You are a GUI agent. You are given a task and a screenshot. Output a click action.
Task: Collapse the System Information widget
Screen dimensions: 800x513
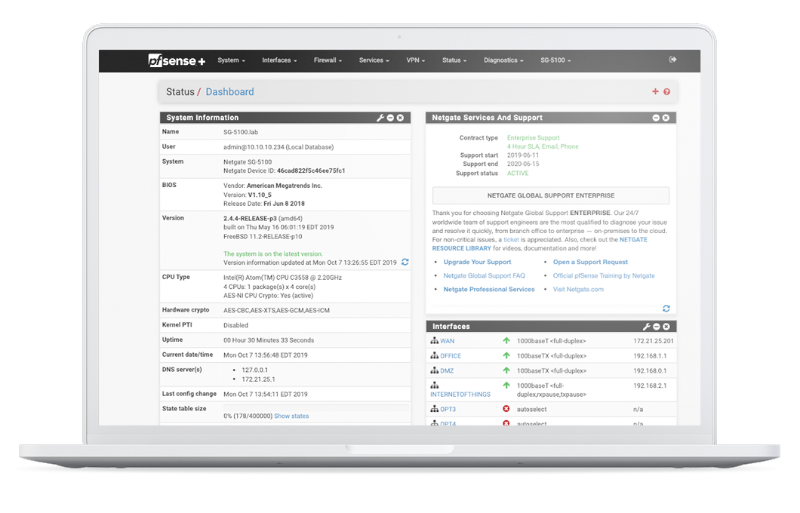pos(390,118)
